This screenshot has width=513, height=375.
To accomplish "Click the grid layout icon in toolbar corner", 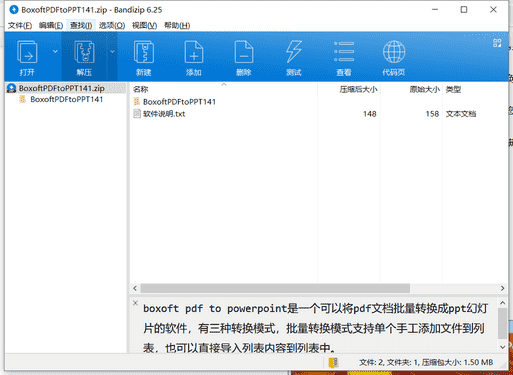I will (x=497, y=43).
